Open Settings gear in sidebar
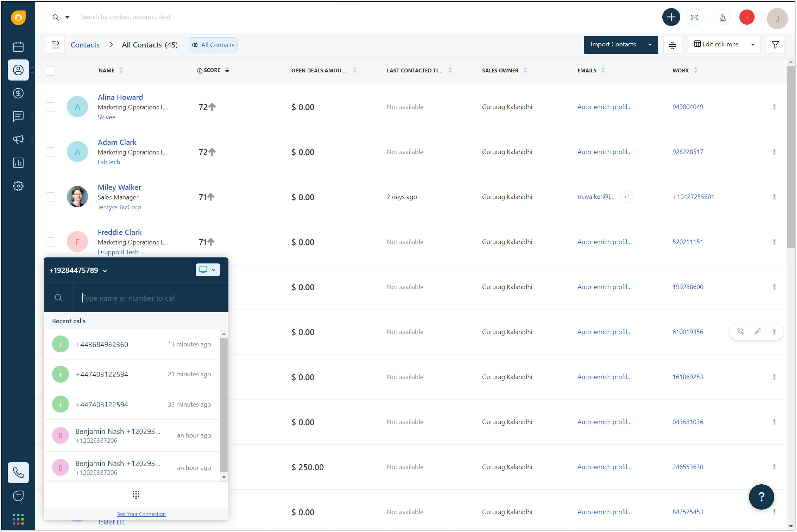The width and height of the screenshot is (797, 532). 18,186
